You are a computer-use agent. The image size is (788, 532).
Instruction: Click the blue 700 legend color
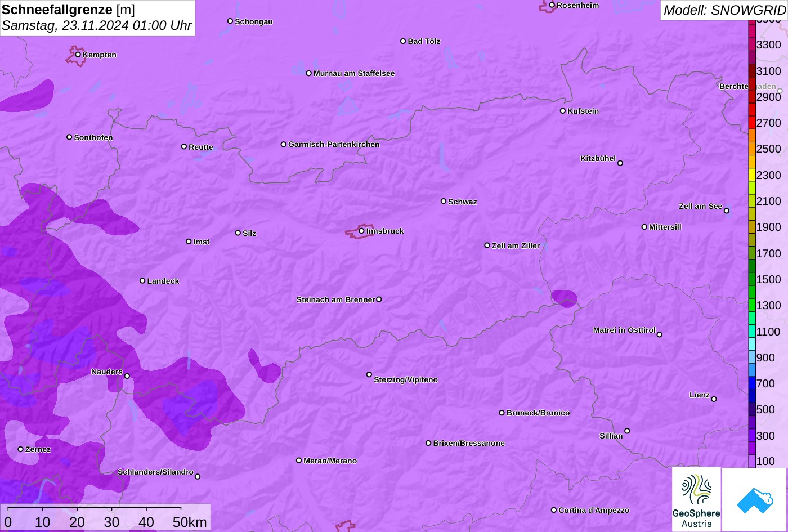(x=752, y=383)
